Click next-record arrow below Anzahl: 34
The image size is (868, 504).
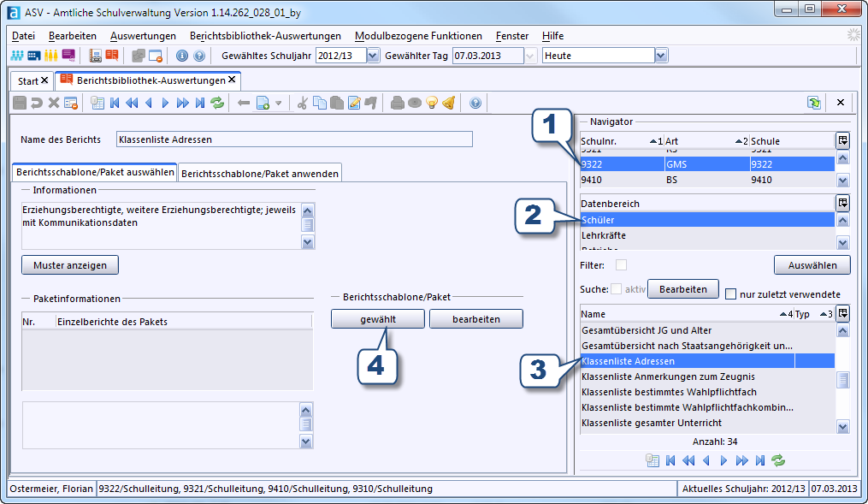723,460
